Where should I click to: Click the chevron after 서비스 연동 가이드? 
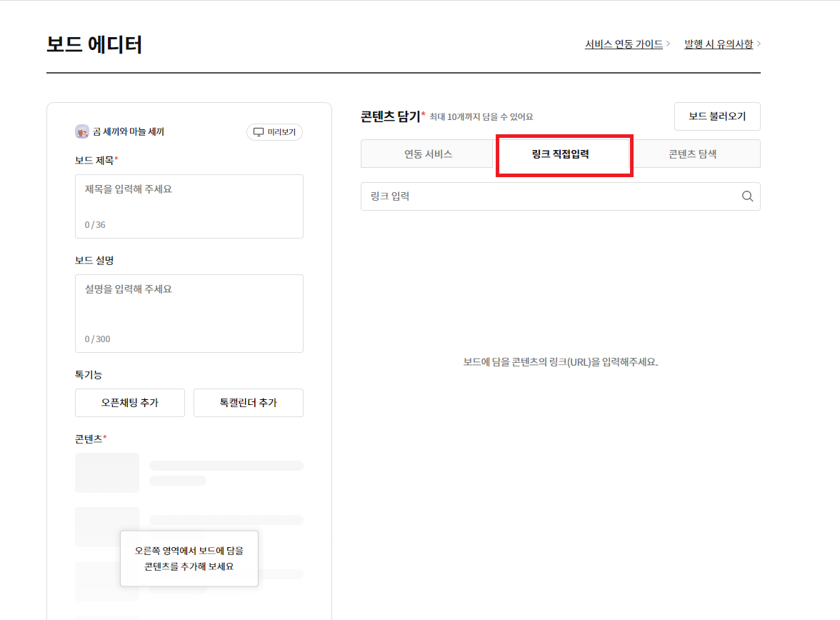[x=668, y=44]
